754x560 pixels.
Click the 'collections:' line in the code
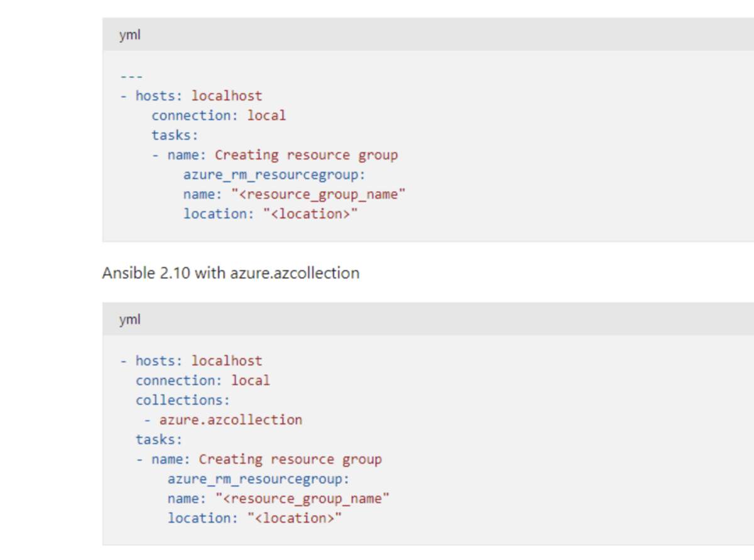[x=183, y=400]
